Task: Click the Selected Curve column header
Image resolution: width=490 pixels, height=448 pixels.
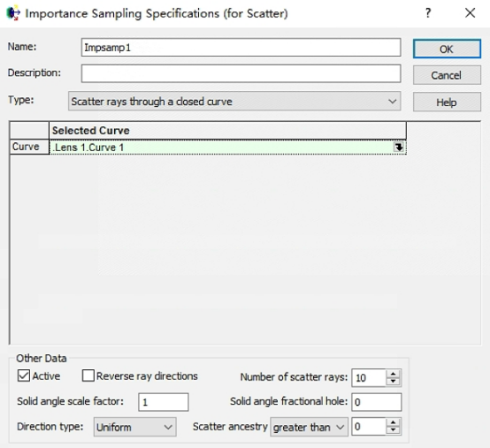Action: point(228,131)
